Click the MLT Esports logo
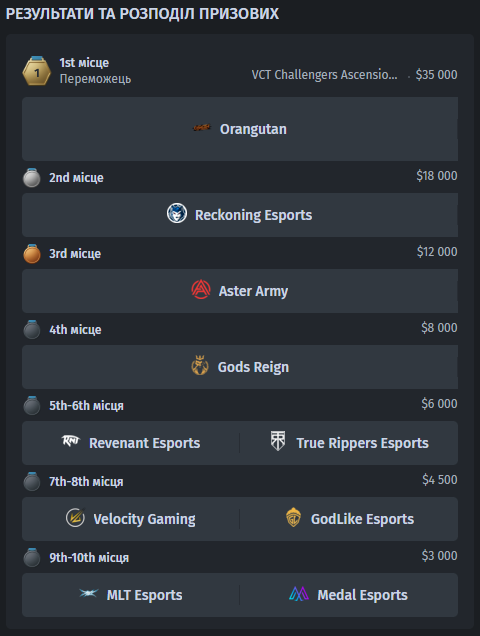 pyautogui.click(x=88, y=593)
